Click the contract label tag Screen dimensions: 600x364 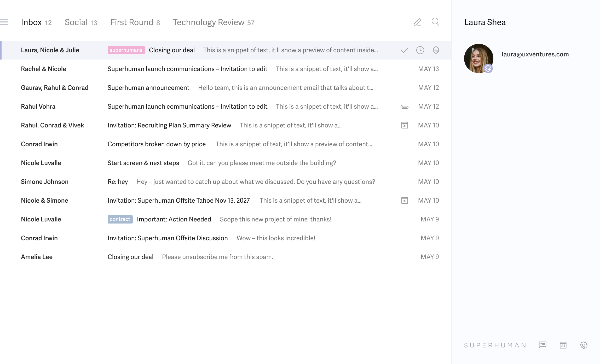(120, 219)
